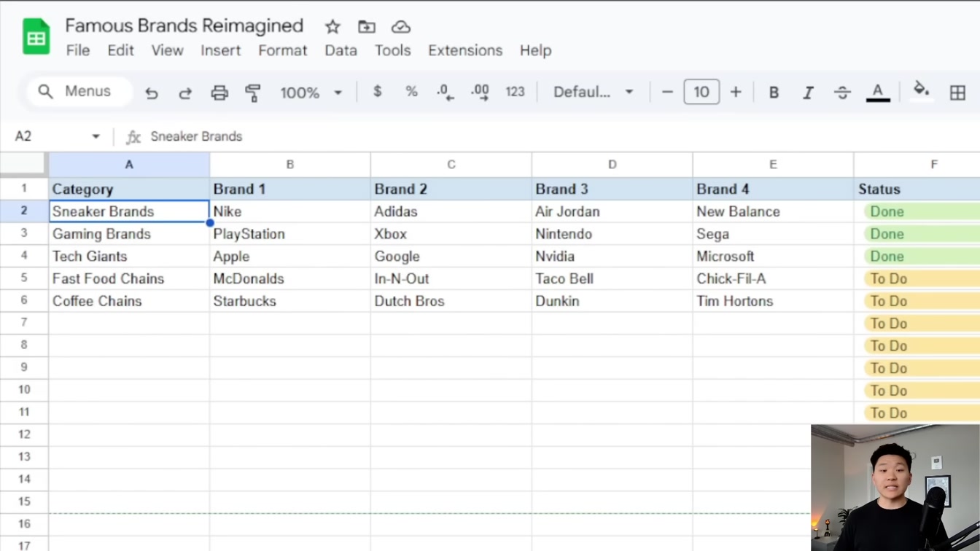The width and height of the screenshot is (980, 551).
Task: Select the Tim Hortons cell
Action: [x=773, y=301]
